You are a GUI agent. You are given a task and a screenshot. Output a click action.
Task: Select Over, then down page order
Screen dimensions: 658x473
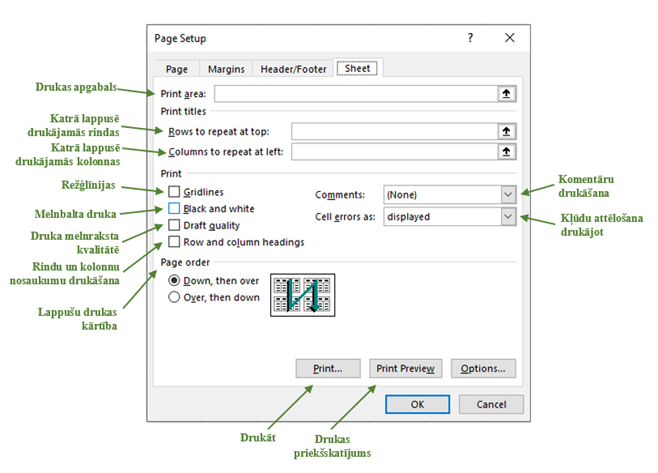coord(175,297)
